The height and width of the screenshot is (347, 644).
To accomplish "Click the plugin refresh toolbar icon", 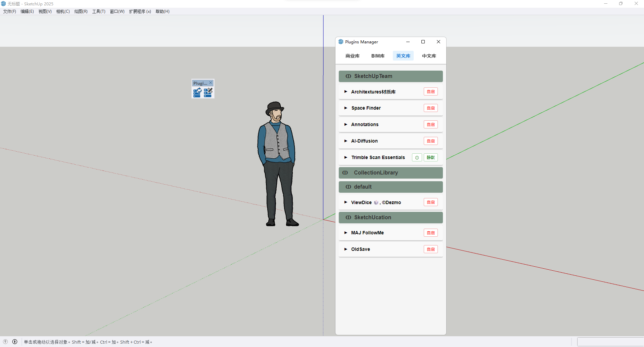I will click(197, 92).
